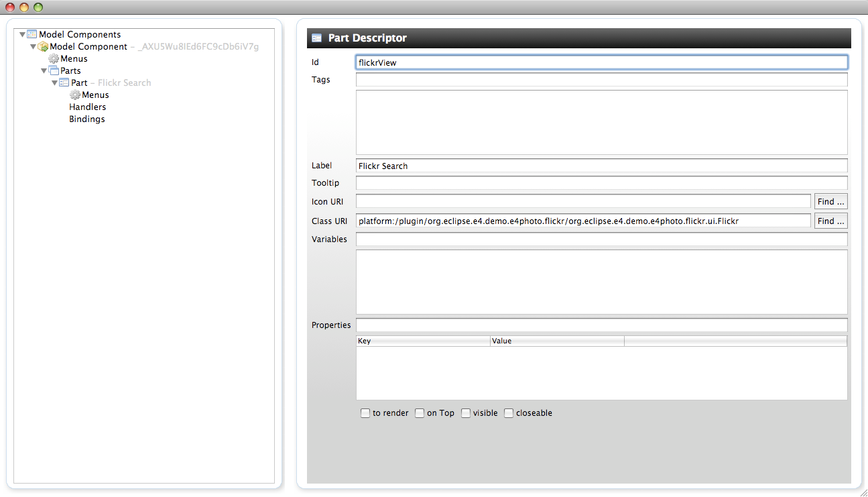Click the Part Descriptor title text
The image size is (868, 497).
(x=367, y=38)
